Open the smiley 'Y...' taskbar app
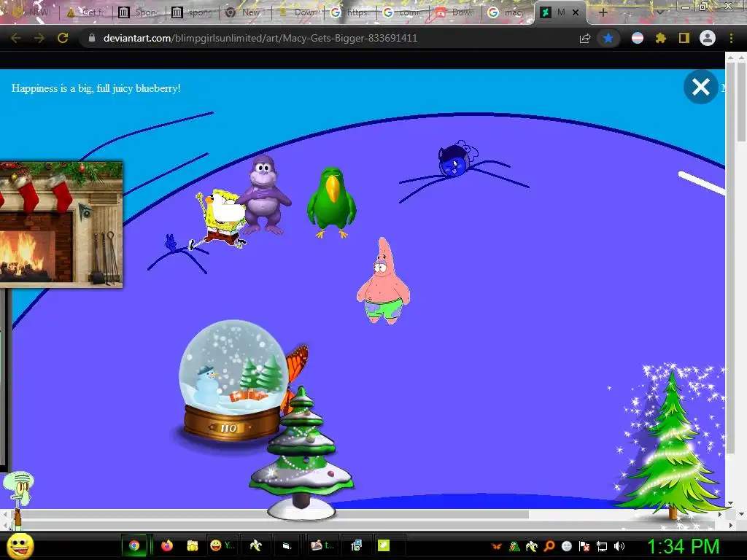This screenshot has height=560, width=747. pos(222,545)
